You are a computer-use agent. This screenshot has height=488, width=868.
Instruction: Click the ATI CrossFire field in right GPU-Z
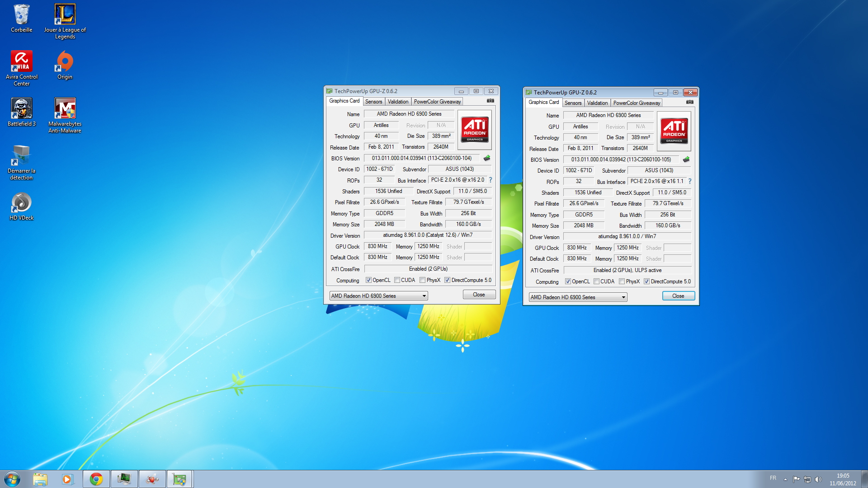[627, 270]
